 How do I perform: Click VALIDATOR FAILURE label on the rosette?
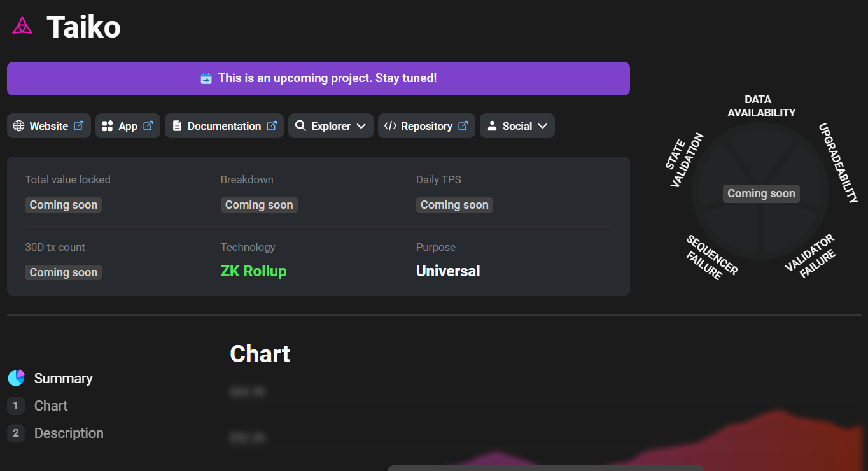click(811, 256)
